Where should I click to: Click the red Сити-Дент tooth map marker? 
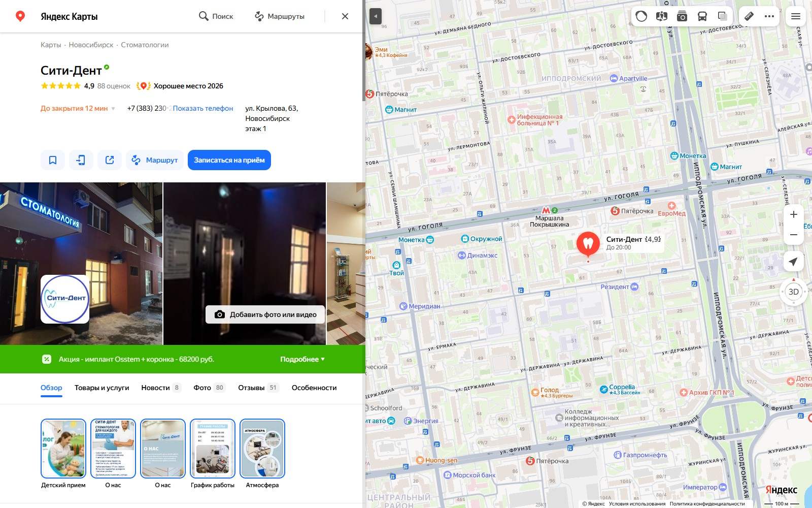(588, 244)
